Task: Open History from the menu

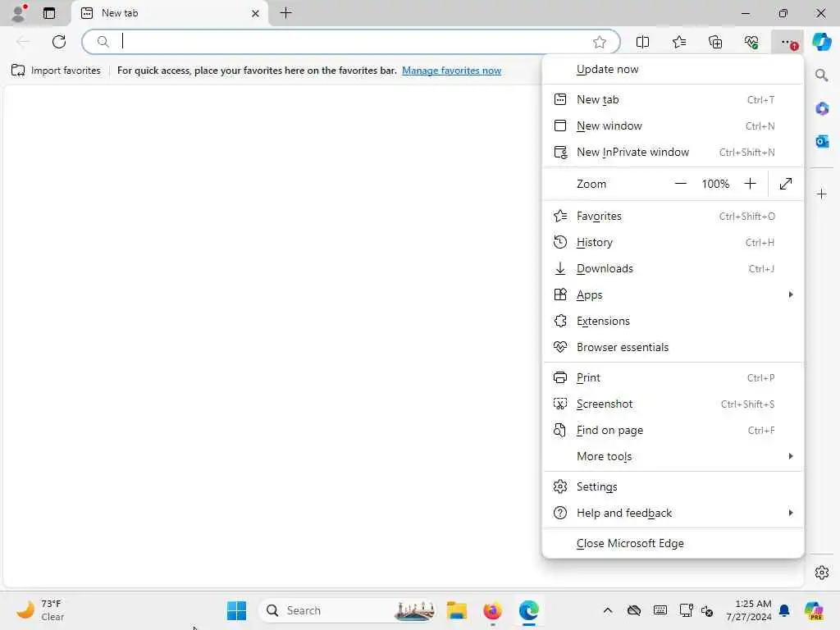Action: 673,243
